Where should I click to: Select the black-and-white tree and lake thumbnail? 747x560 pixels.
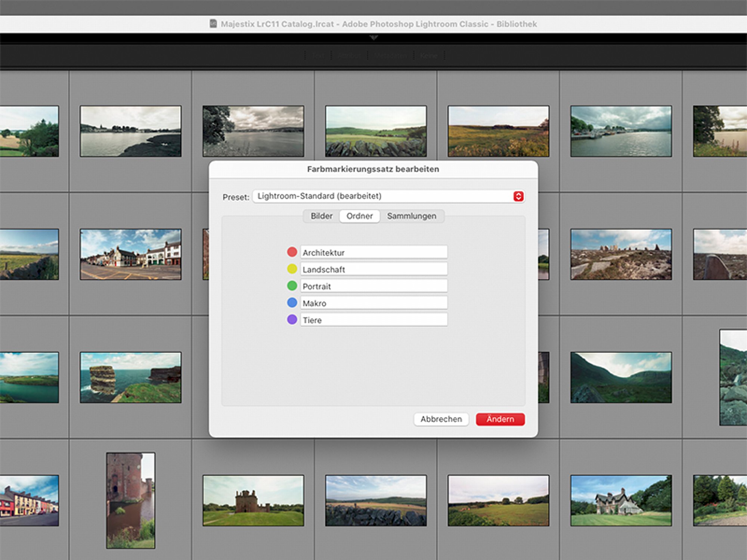coord(253,131)
